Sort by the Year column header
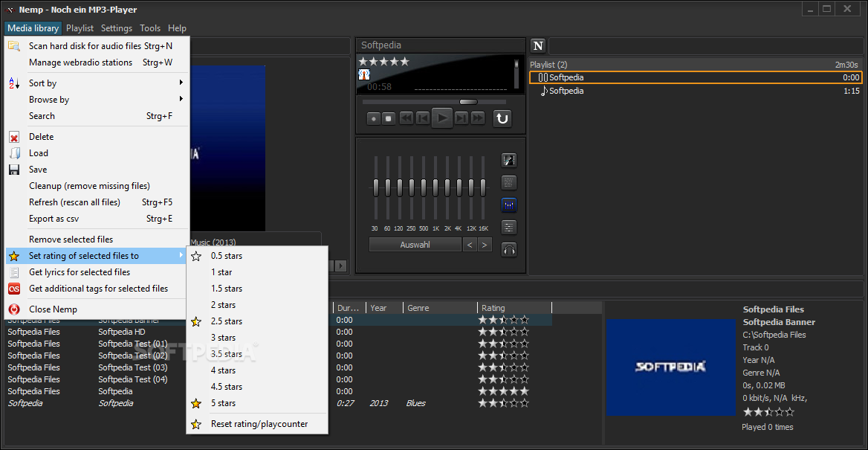The height and width of the screenshot is (450, 868). (385, 308)
